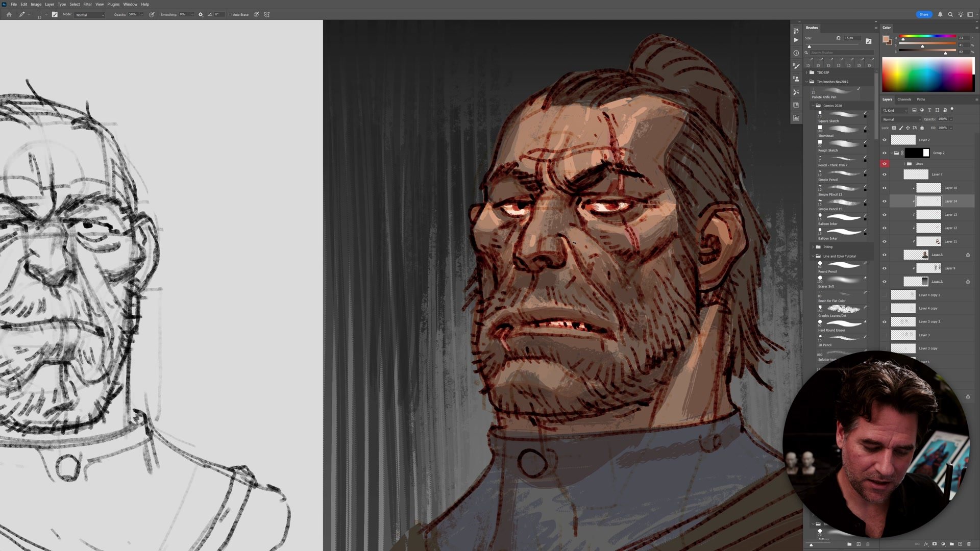Open the Brush Settings panel toggle icon
Screen dimensions: 980x551
click(x=55, y=14)
